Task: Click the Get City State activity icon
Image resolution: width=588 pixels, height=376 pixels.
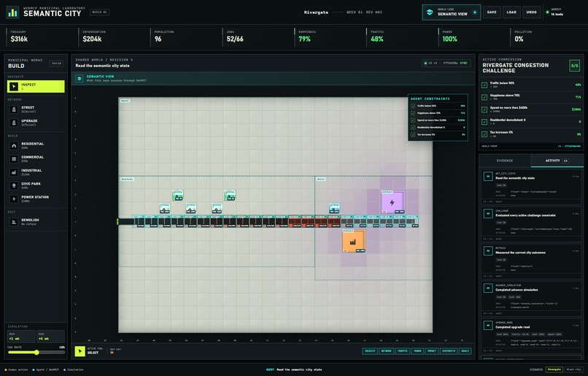Action: 488,177
